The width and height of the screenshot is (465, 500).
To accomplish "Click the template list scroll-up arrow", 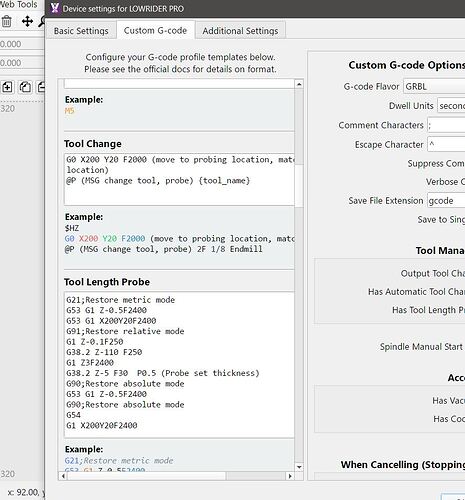I will tap(299, 84).
